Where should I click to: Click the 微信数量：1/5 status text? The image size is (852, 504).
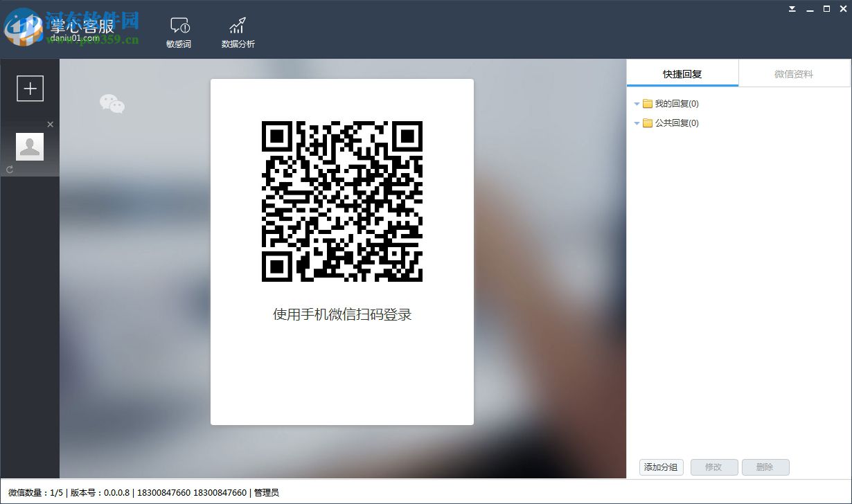point(35,493)
